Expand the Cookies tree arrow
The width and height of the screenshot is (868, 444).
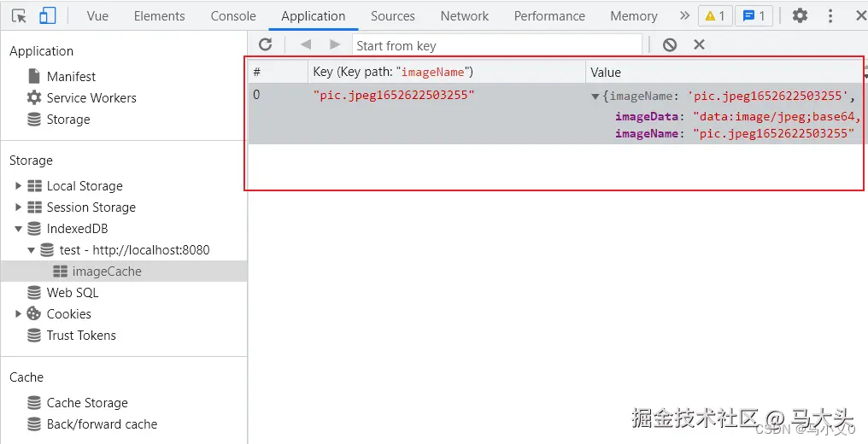click(x=18, y=314)
